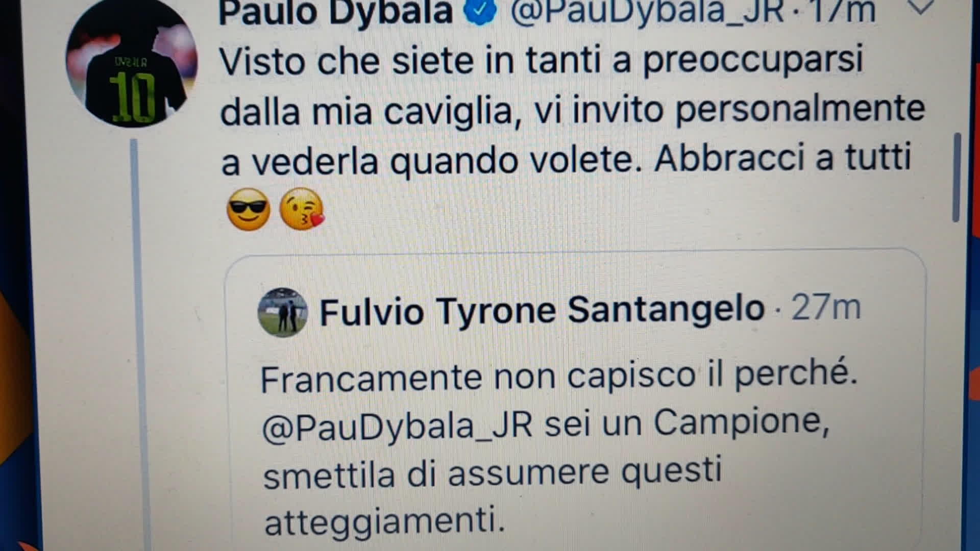
Task: Open the @PauDybala_JR handle link
Action: [647, 11]
